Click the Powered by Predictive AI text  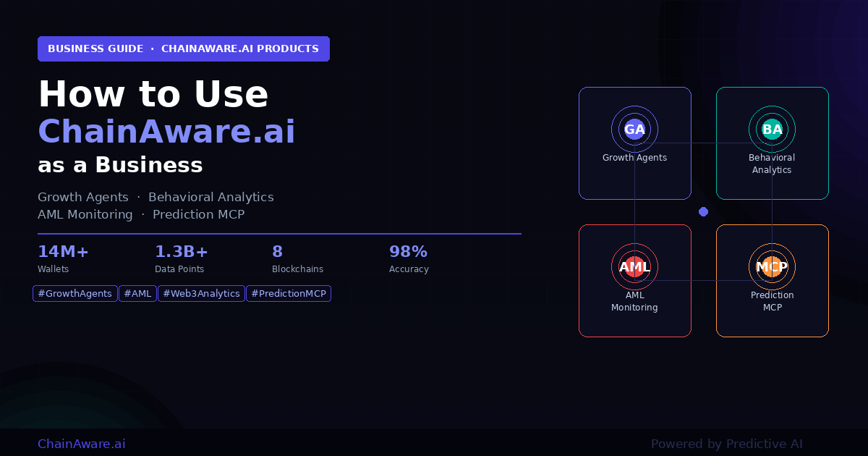click(726, 444)
